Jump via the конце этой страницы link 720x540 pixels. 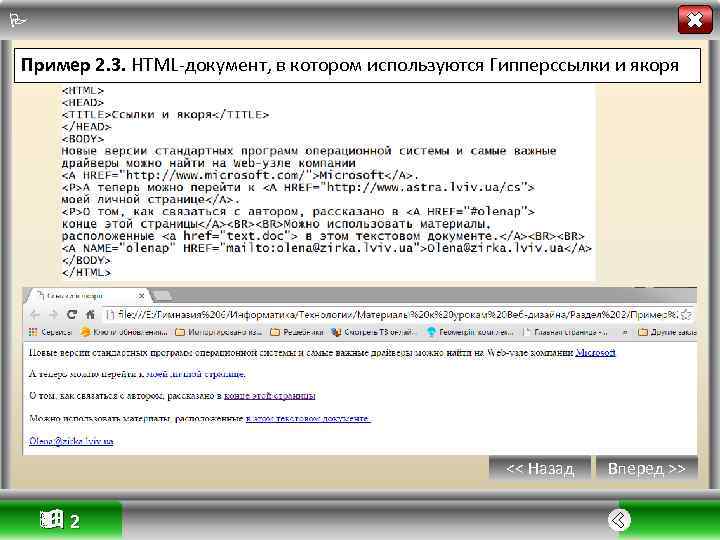(270, 395)
